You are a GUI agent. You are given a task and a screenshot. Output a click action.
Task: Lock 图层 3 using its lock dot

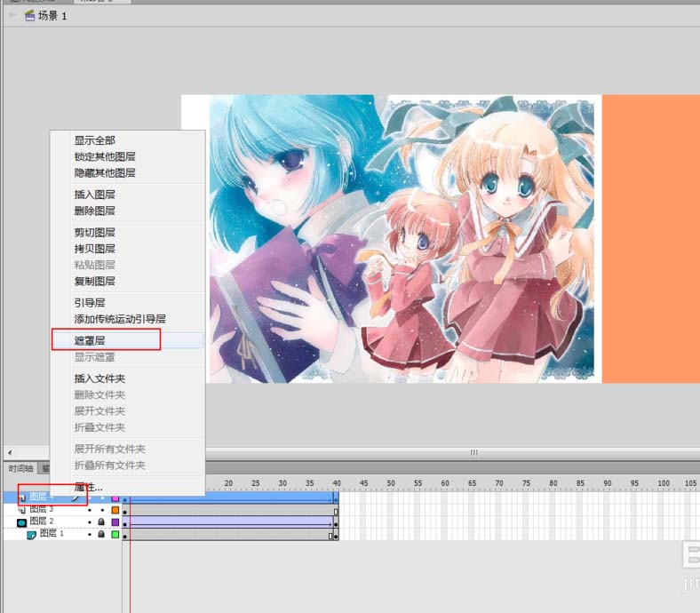click(x=102, y=510)
